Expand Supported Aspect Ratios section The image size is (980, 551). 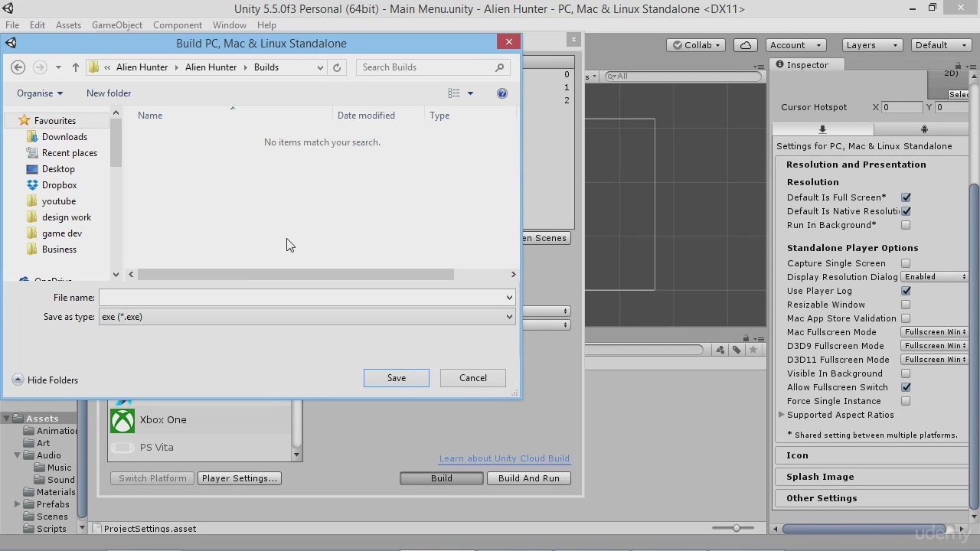tap(782, 415)
